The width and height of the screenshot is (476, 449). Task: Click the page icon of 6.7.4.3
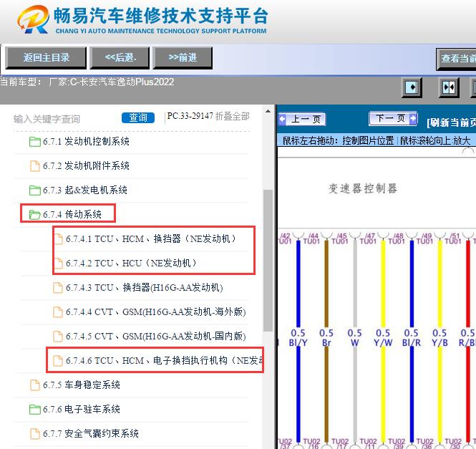58,288
